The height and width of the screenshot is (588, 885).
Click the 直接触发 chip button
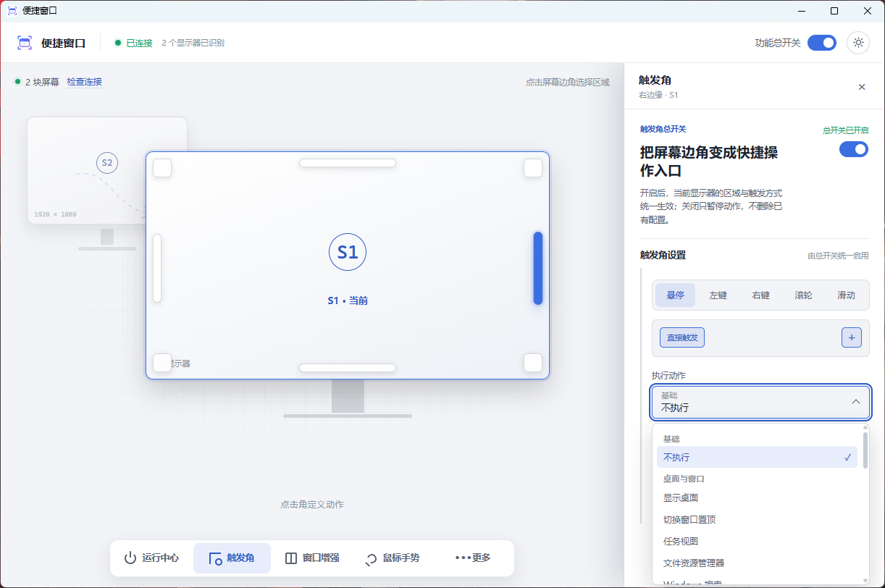682,337
